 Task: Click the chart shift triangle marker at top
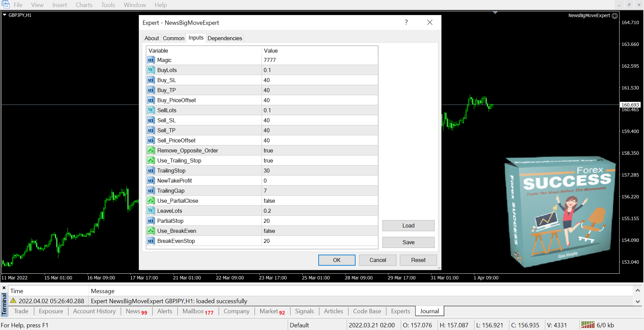[x=495, y=13]
